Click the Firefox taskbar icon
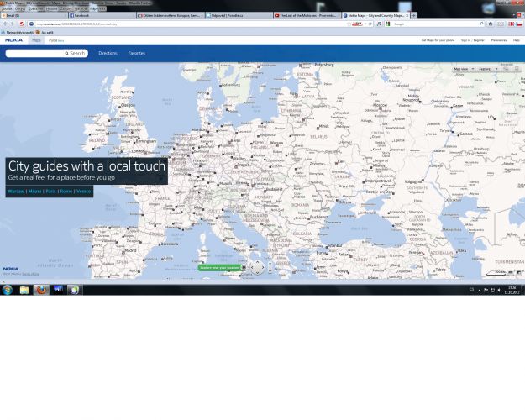The image size is (525, 420). (x=41, y=290)
